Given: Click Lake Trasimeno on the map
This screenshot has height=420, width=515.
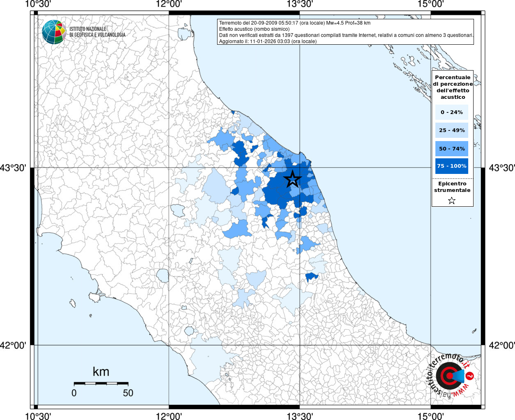Looking at the screenshot, I should pos(178,210).
